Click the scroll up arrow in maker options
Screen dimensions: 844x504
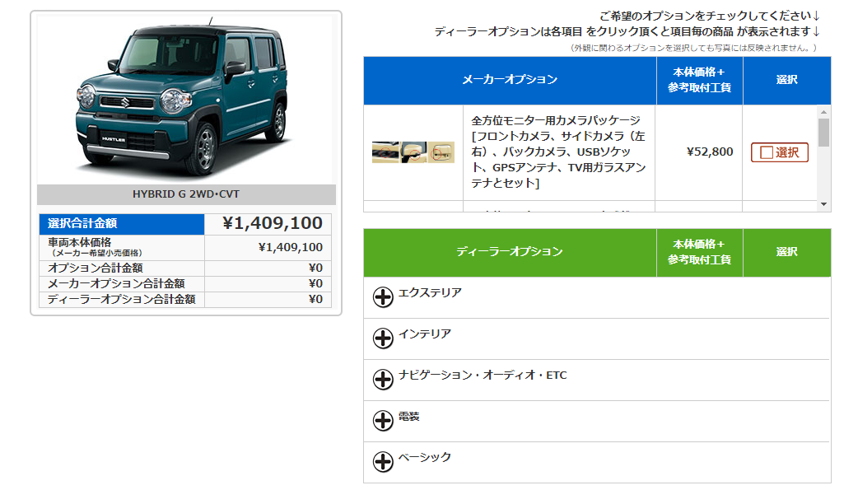[x=824, y=112]
